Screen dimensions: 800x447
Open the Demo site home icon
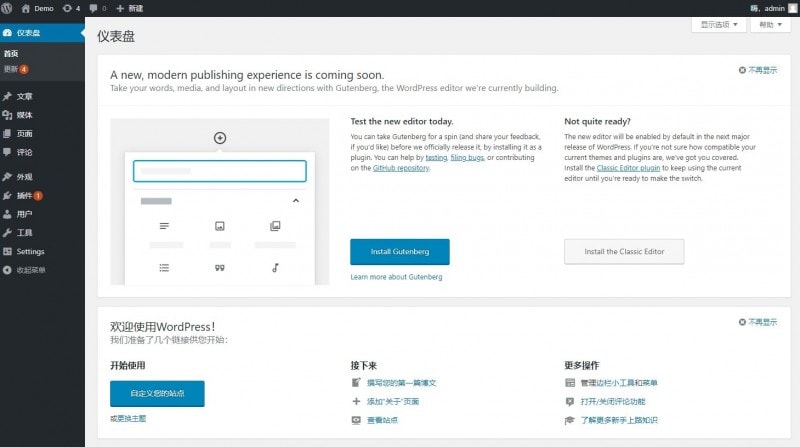(x=27, y=8)
